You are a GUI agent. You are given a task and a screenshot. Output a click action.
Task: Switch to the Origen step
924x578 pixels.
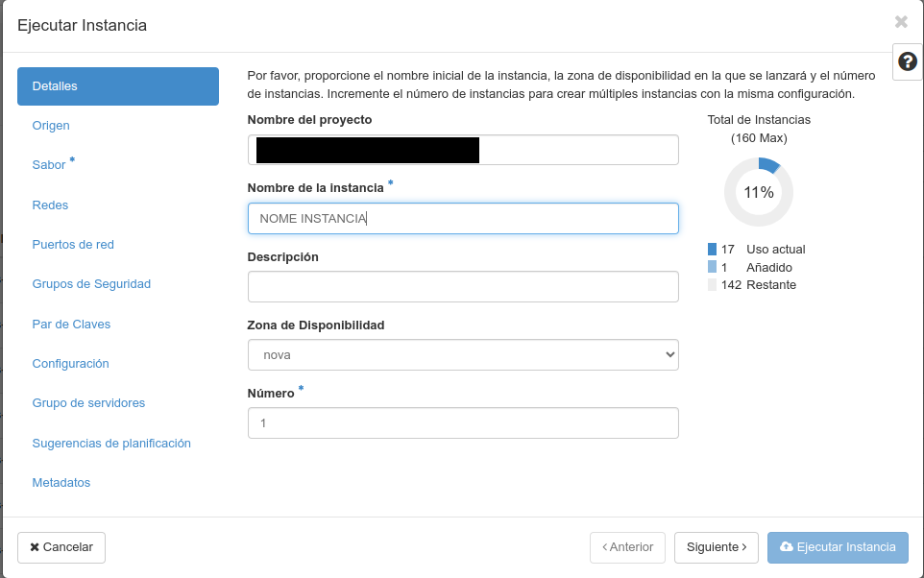pos(50,125)
